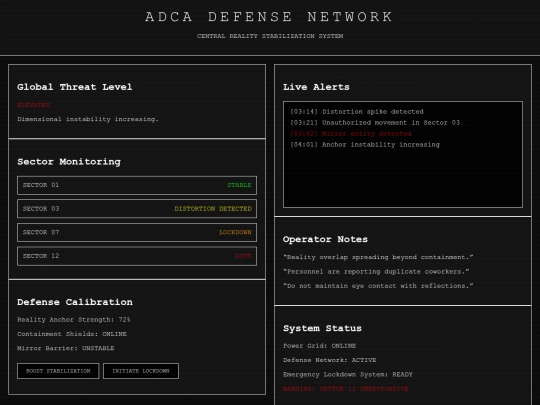Select the SECTOR 01 row

[137, 185]
